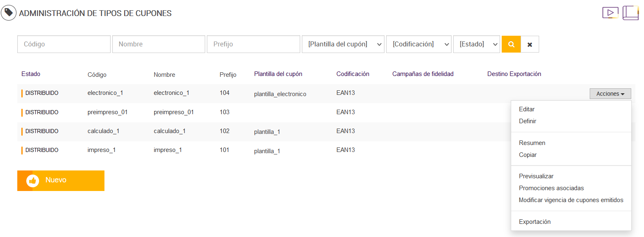Choose Copiar from the menu
644x237 pixels.
[528, 155]
